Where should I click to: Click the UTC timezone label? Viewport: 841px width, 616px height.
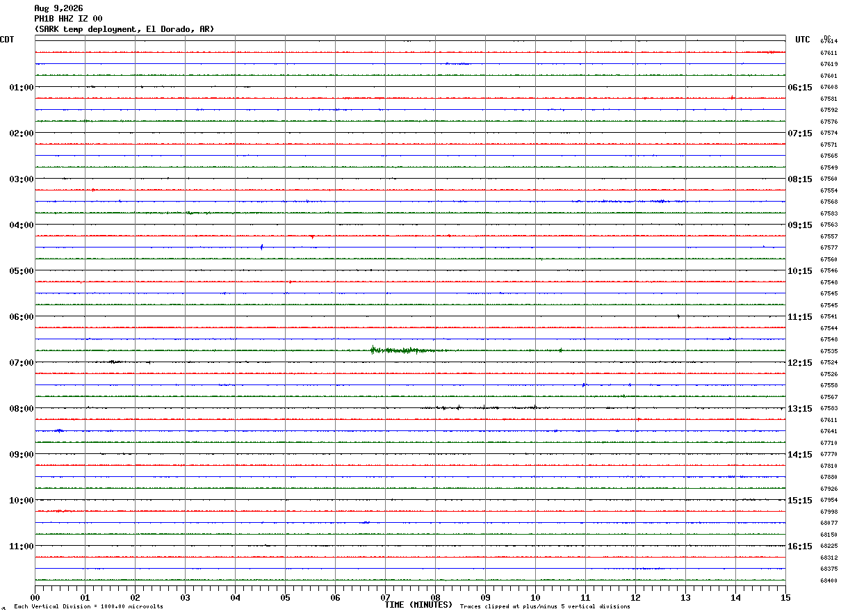click(x=803, y=40)
